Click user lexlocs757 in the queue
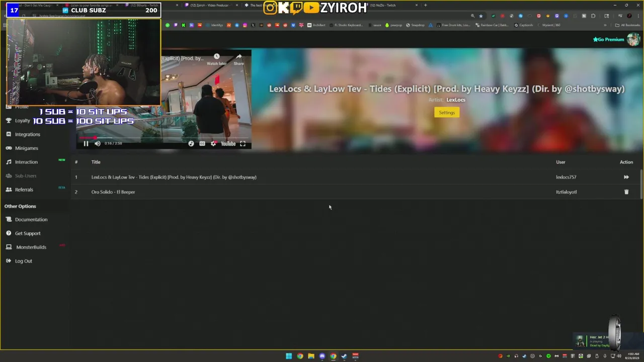 566,177
